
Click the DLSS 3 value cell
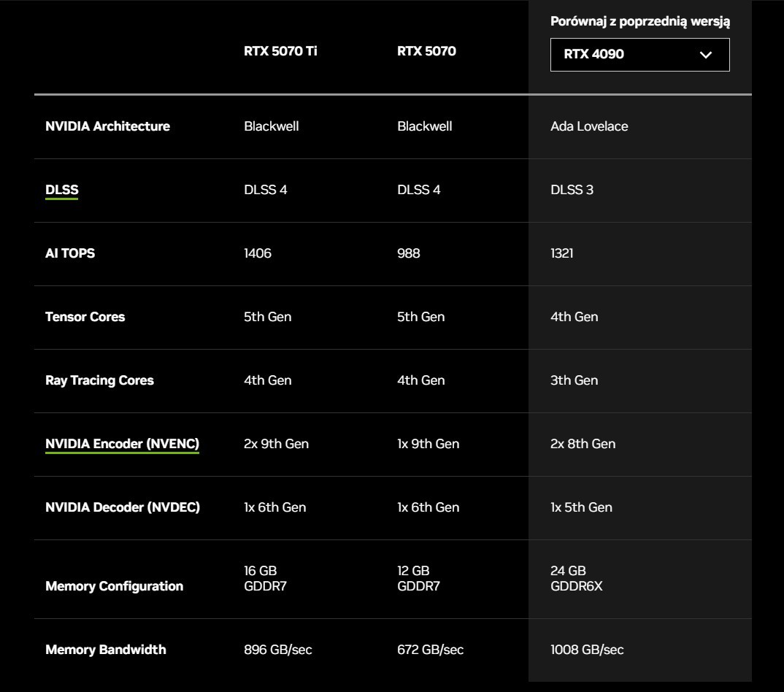[572, 190]
